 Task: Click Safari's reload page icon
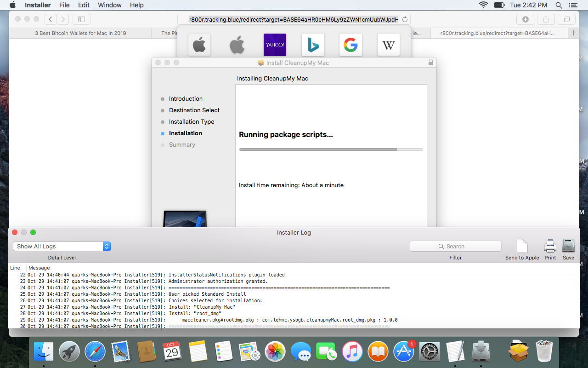pos(405,19)
